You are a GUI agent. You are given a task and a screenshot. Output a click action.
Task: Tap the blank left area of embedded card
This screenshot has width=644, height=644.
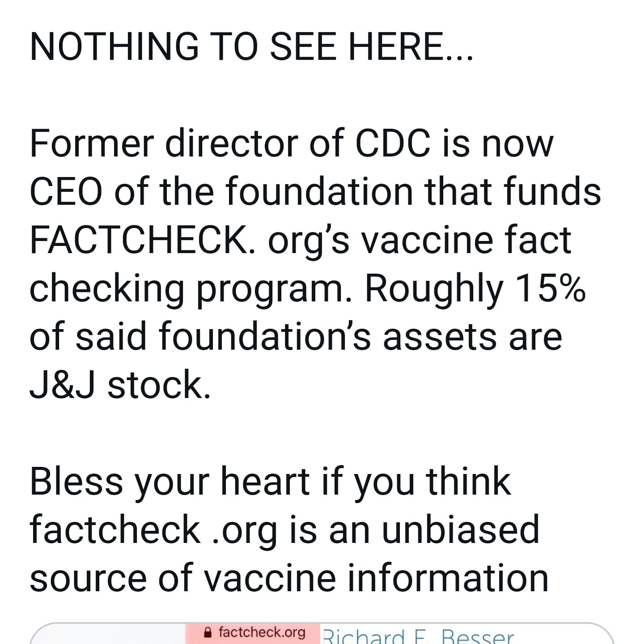pyautogui.click(x=107, y=635)
